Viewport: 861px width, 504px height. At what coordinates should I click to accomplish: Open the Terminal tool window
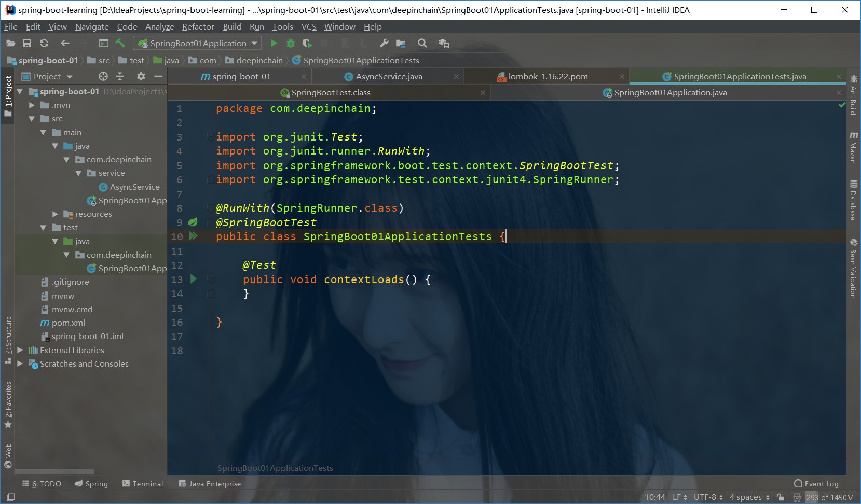[x=143, y=483]
